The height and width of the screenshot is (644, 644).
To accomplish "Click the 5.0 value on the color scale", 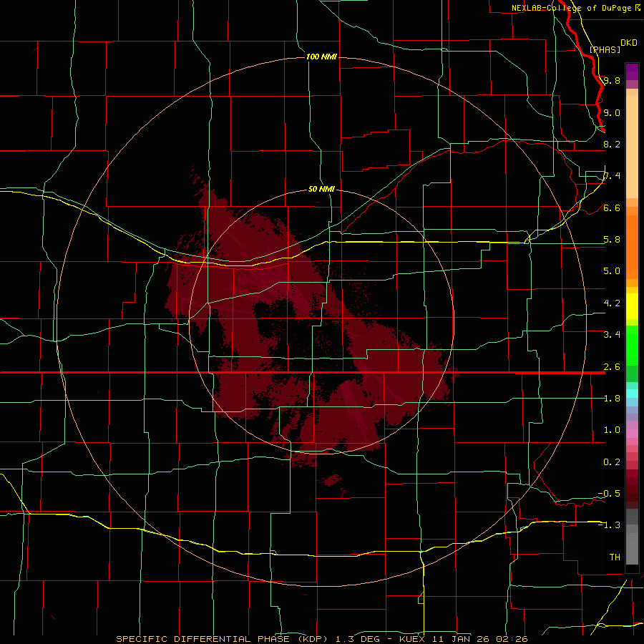I will point(612,271).
